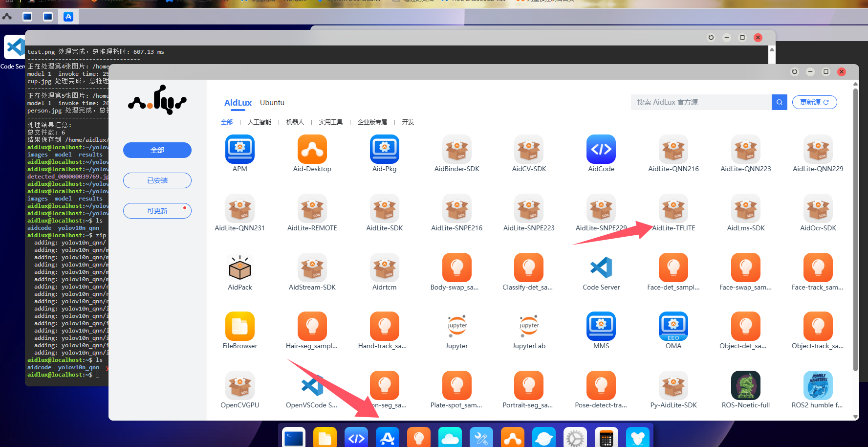Open Aid-Desktop app in the store

[x=312, y=149]
